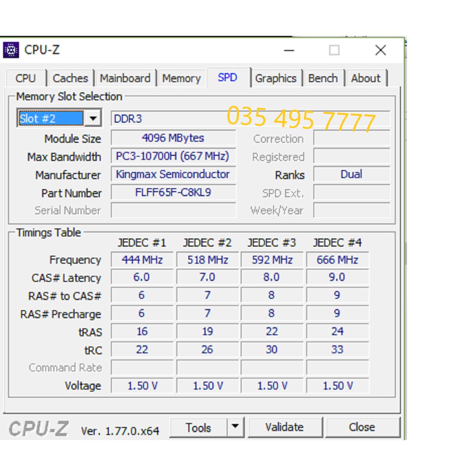Click the JEDEC #4 frequency 666 MHz cell
The height and width of the screenshot is (476, 476).
click(x=337, y=260)
